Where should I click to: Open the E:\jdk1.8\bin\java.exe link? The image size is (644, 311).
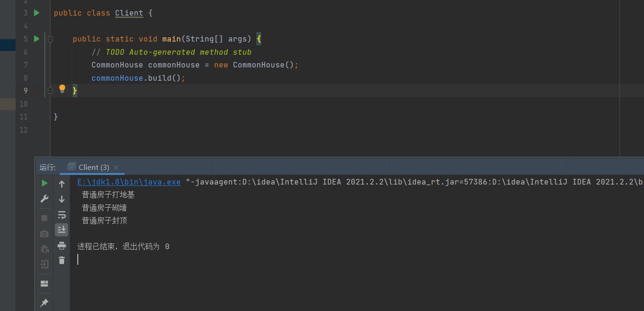click(129, 182)
